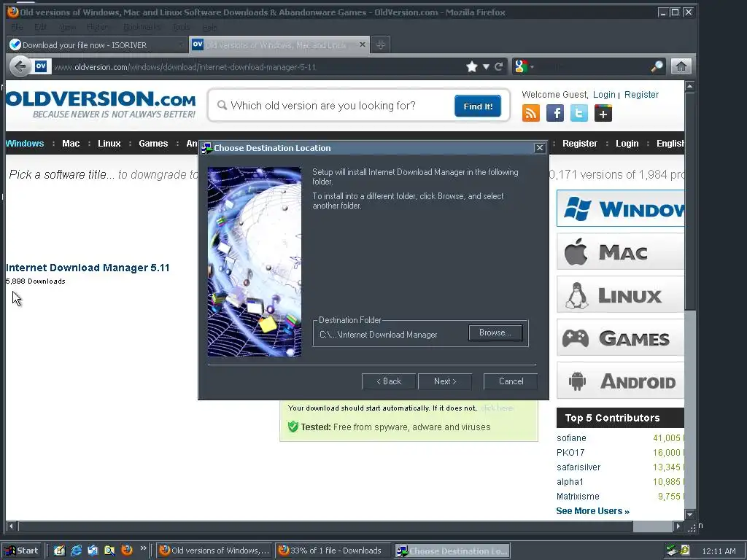
Task: Open the Register link beside Welcome Guest
Action: point(641,95)
